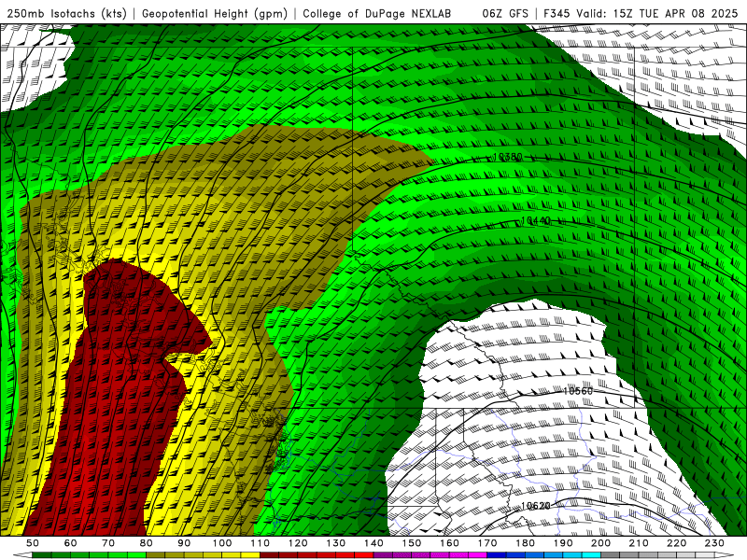This screenshot has height=560, width=747.
Task: Click the 120 knot color bar label
Action: (x=298, y=543)
